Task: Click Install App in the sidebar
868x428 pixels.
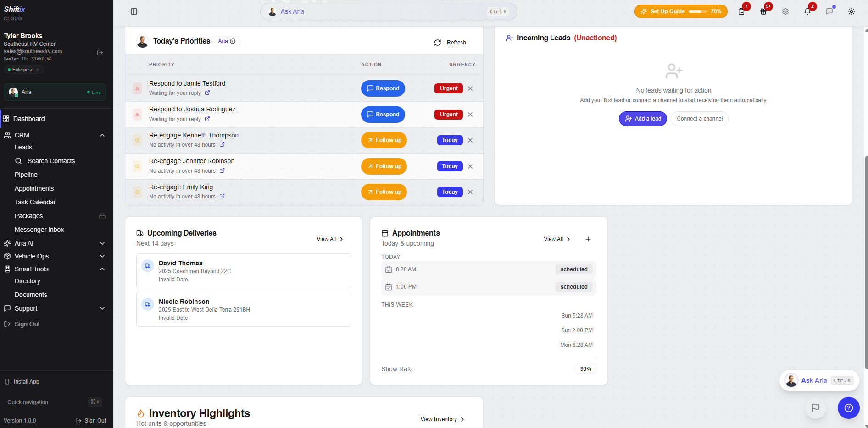Action: [x=22, y=382]
